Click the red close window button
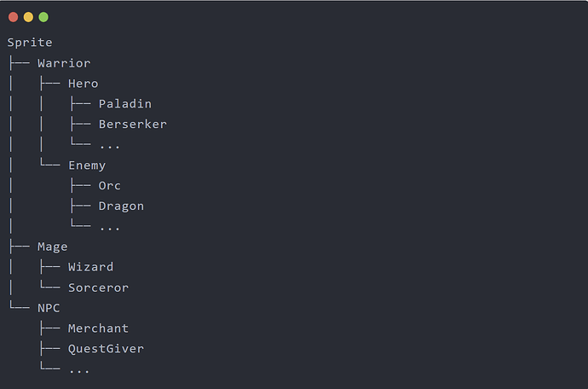Viewport: 588px width, 389px height. click(13, 17)
